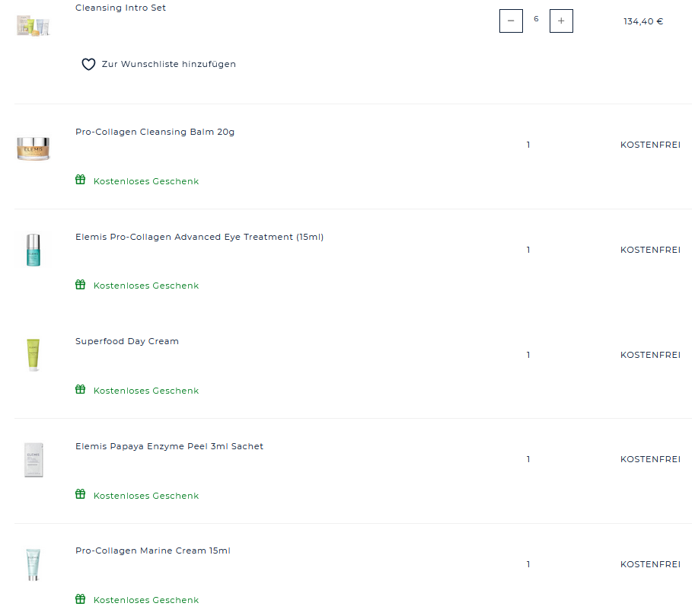Click gift icon under Papaya Enzyme Peel
692x616 pixels.
coord(81,495)
